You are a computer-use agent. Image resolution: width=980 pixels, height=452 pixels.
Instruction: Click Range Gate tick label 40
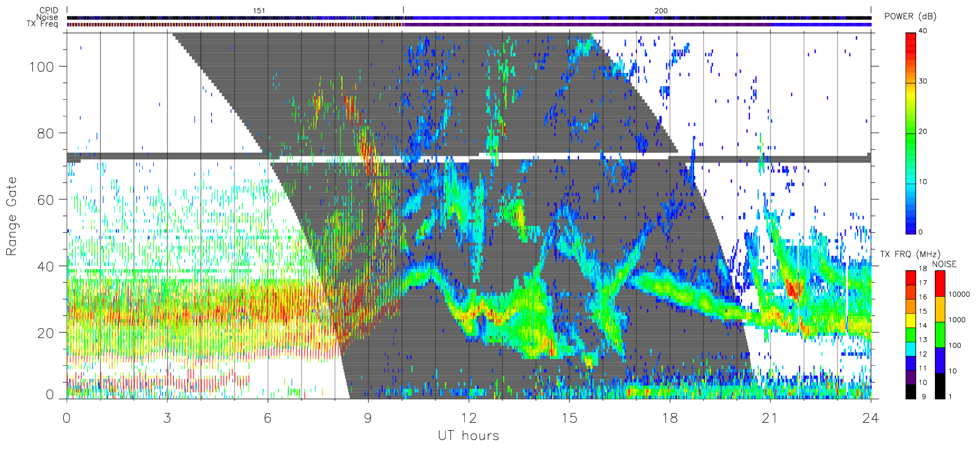(46, 266)
